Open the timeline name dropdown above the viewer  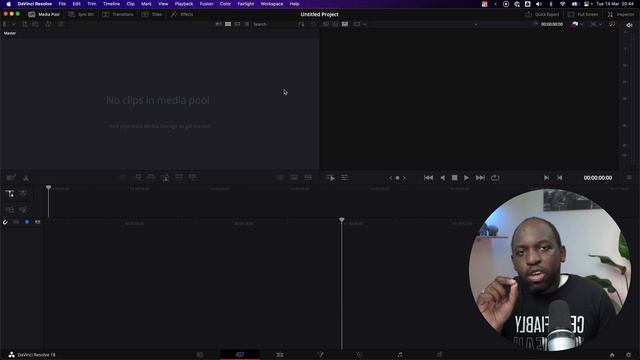(476, 24)
